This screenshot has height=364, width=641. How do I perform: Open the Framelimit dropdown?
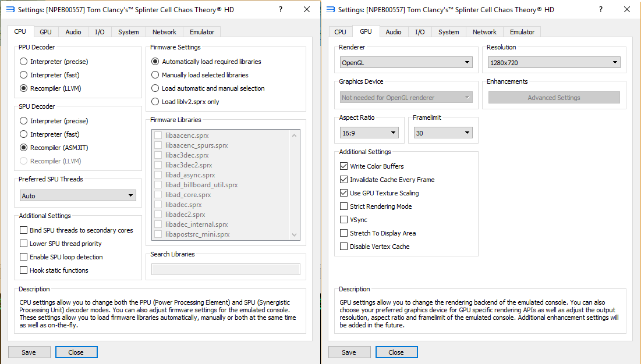click(442, 133)
